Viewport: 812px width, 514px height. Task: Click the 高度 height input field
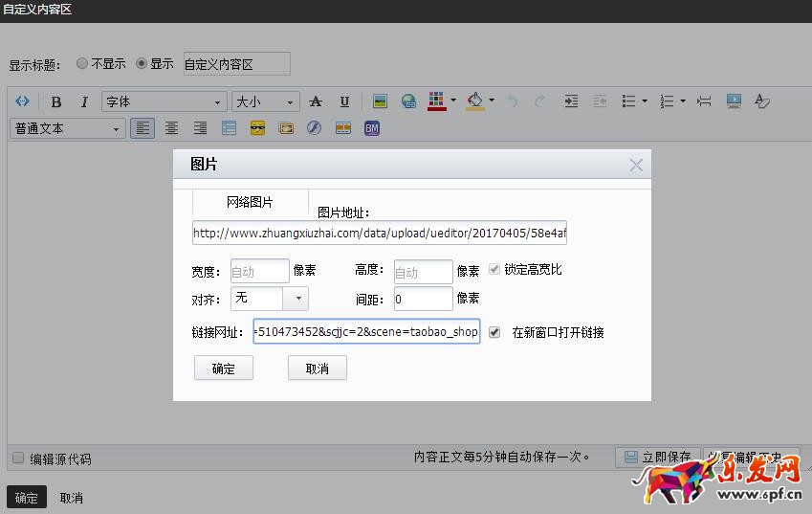point(423,272)
